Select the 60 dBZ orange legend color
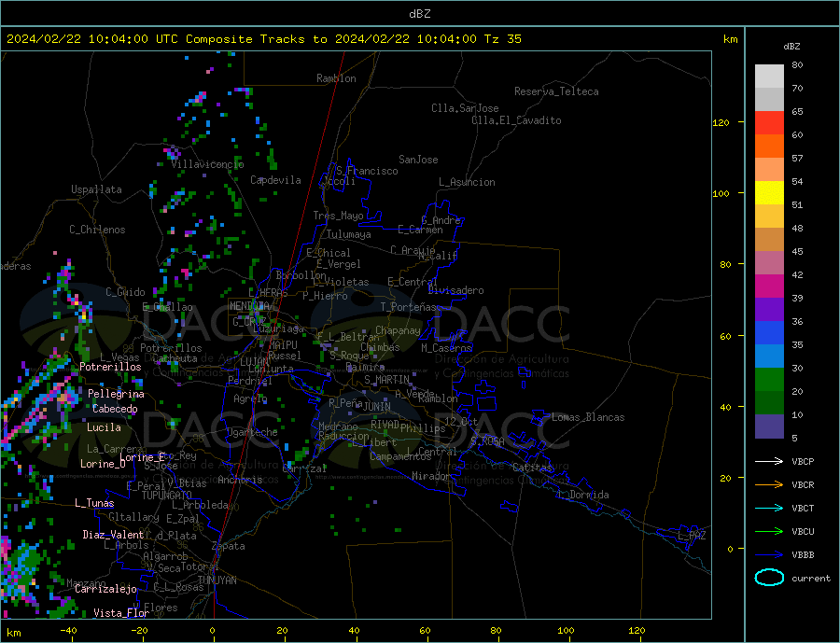The width and height of the screenshot is (840, 643). [769, 147]
